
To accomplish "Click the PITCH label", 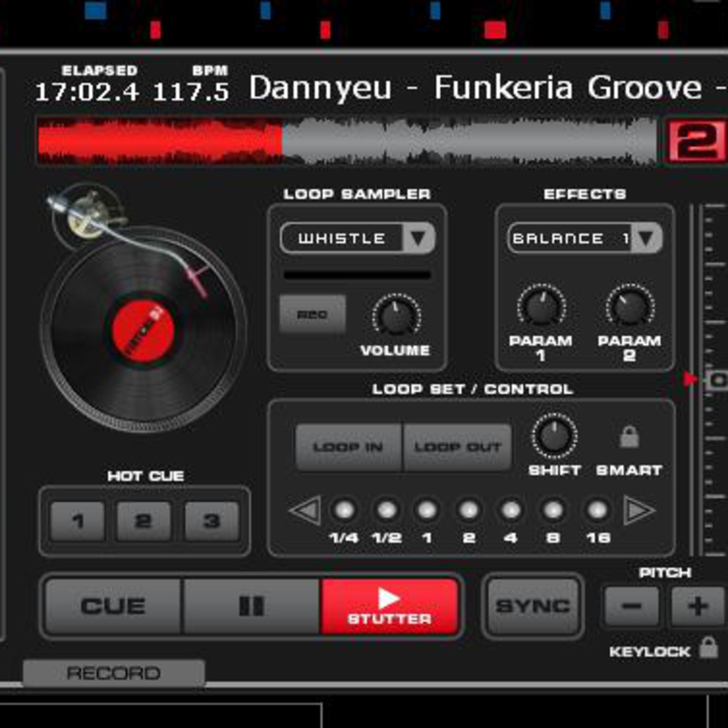I will click(665, 573).
